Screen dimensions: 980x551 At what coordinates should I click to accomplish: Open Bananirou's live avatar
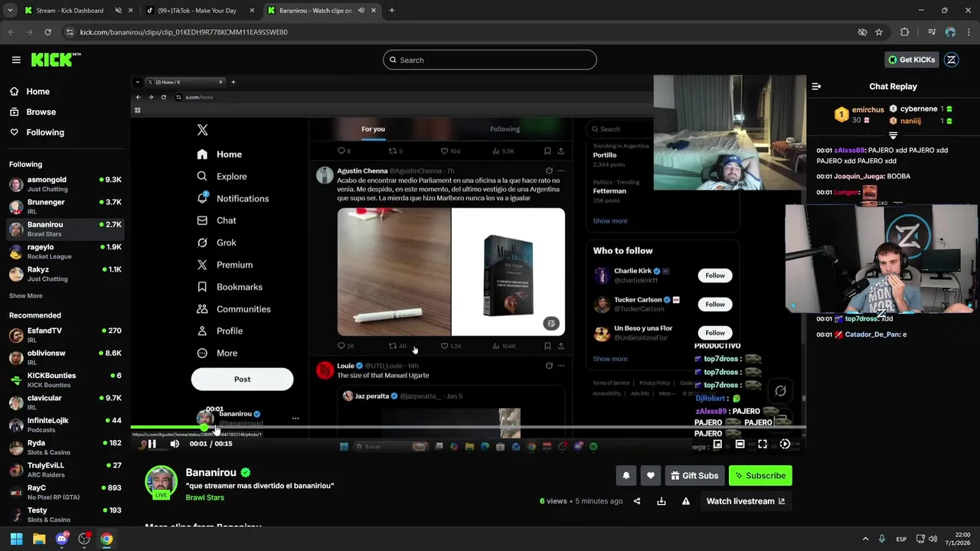pyautogui.click(x=161, y=482)
